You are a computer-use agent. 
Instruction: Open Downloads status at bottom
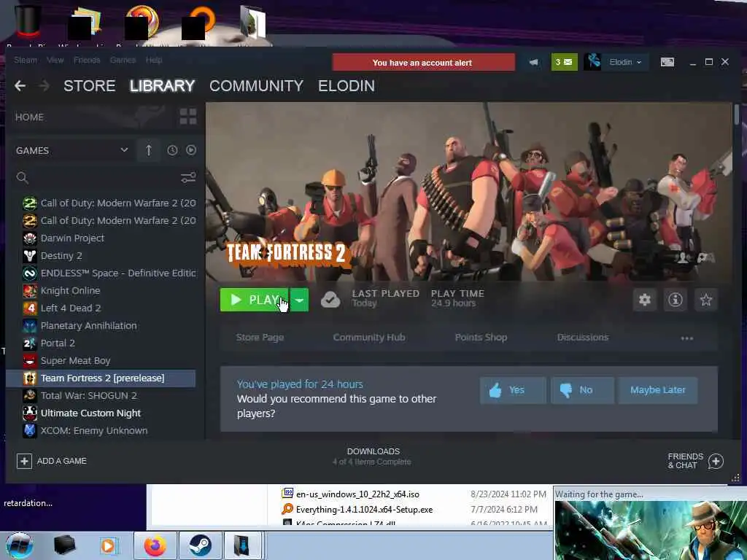pyautogui.click(x=373, y=456)
